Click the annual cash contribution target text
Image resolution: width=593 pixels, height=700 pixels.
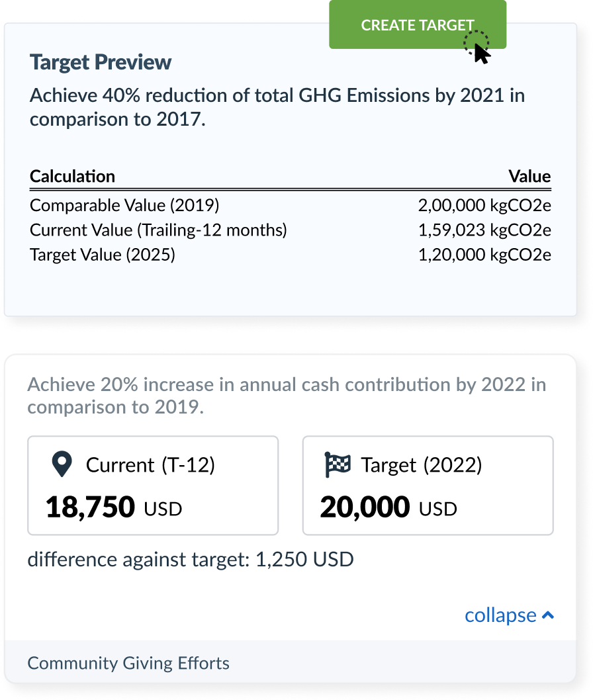tap(287, 396)
